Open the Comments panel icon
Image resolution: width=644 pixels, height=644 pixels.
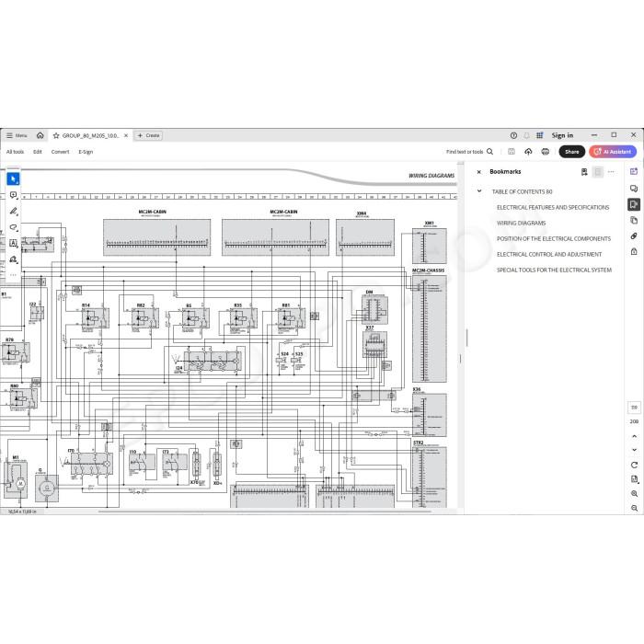tap(634, 188)
